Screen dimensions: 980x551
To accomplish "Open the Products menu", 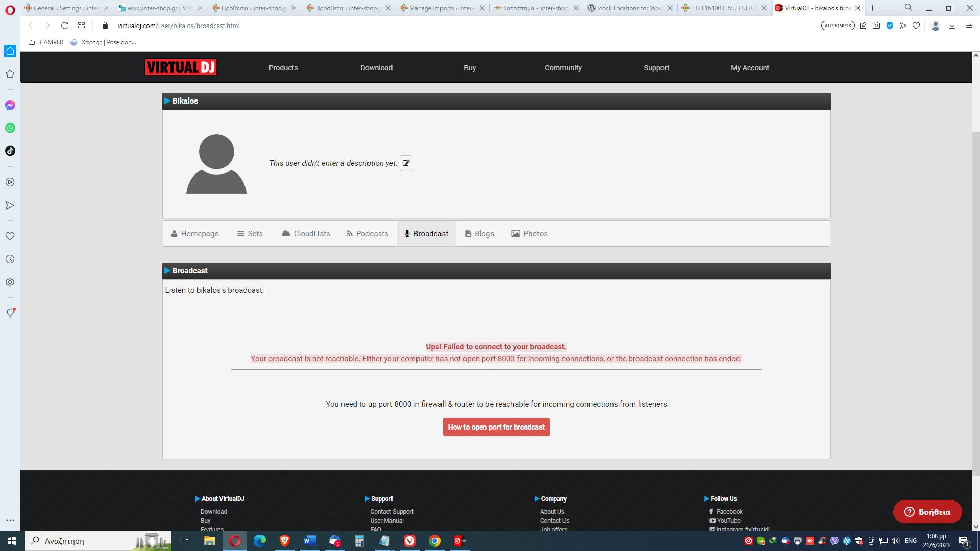I will (x=283, y=68).
